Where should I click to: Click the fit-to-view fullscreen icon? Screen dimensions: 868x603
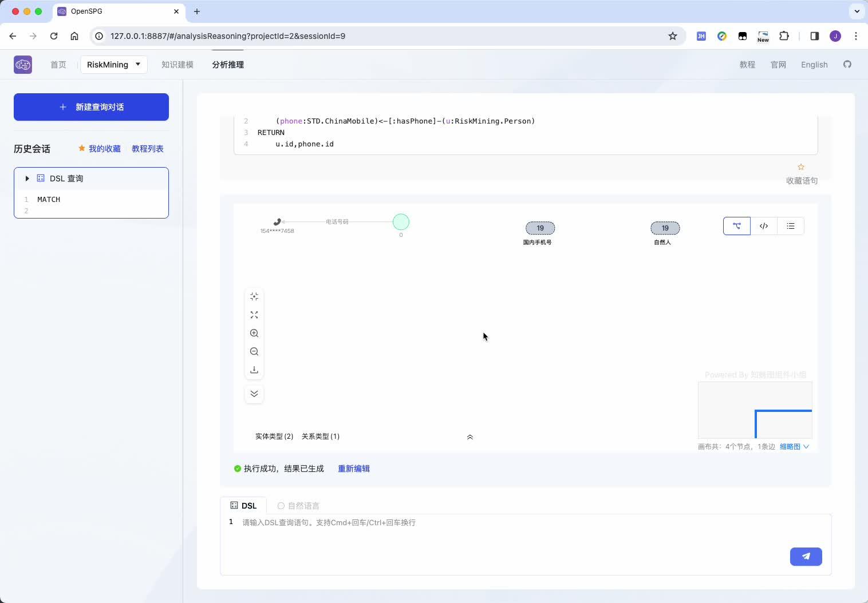[254, 315]
